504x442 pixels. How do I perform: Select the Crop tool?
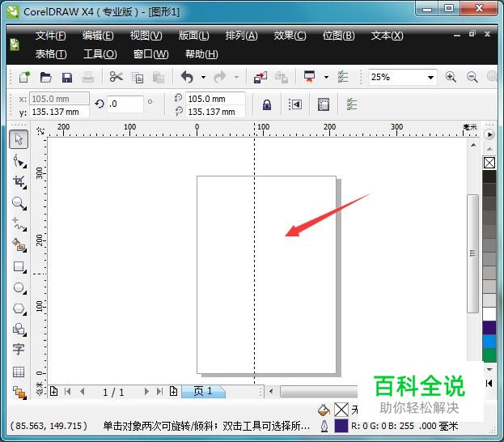pos(19,182)
